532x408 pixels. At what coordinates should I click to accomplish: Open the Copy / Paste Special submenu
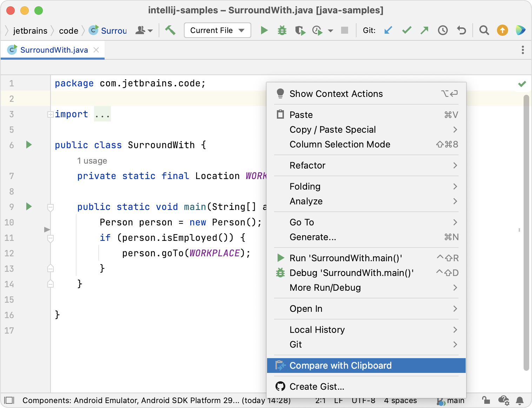(x=366, y=130)
